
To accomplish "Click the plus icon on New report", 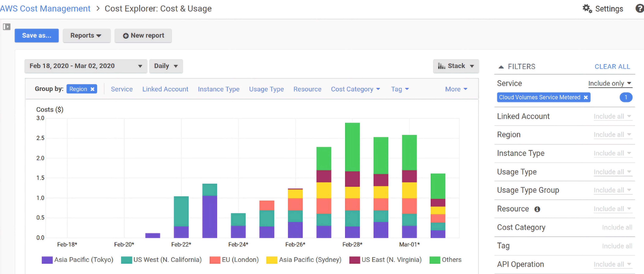I will coord(126,36).
